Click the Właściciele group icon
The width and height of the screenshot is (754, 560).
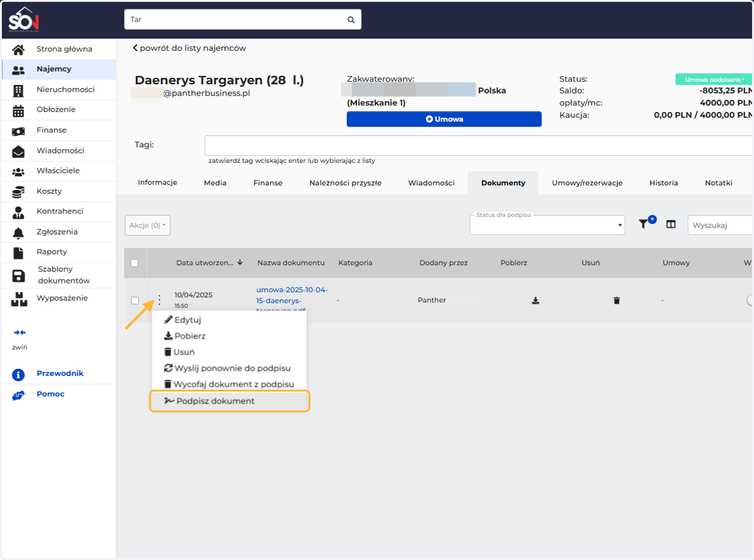[18, 171]
